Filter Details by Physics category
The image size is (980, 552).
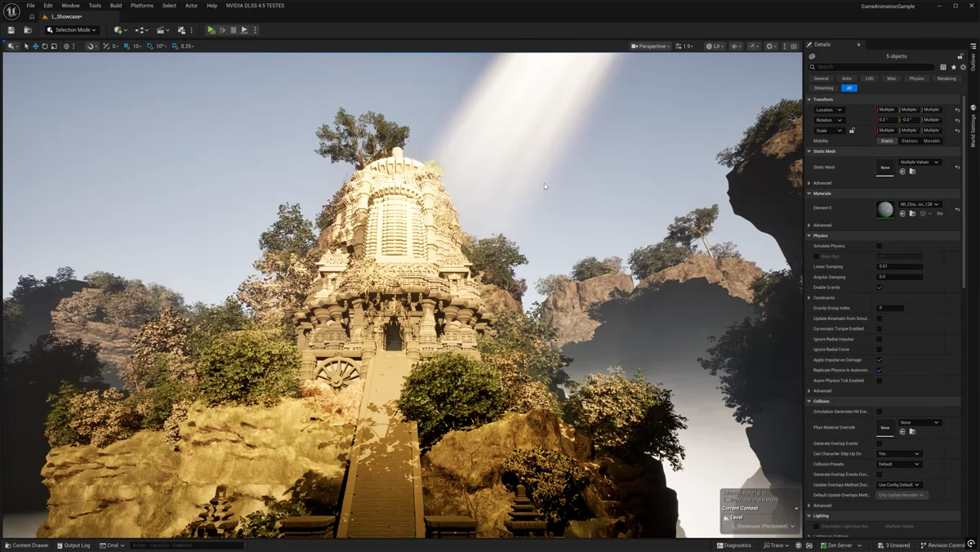pos(917,78)
